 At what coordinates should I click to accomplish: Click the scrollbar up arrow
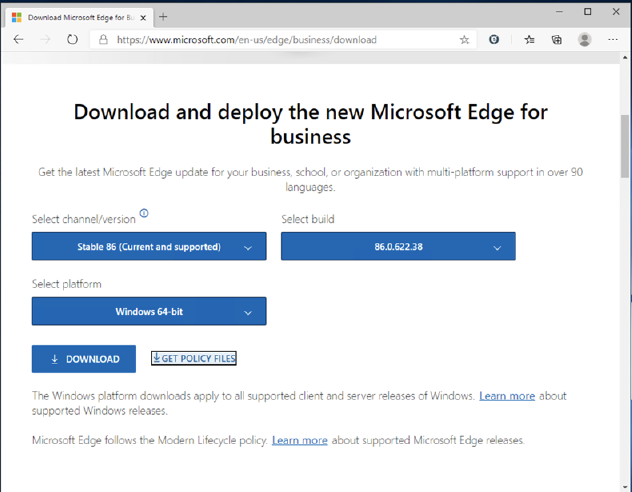pos(625,58)
